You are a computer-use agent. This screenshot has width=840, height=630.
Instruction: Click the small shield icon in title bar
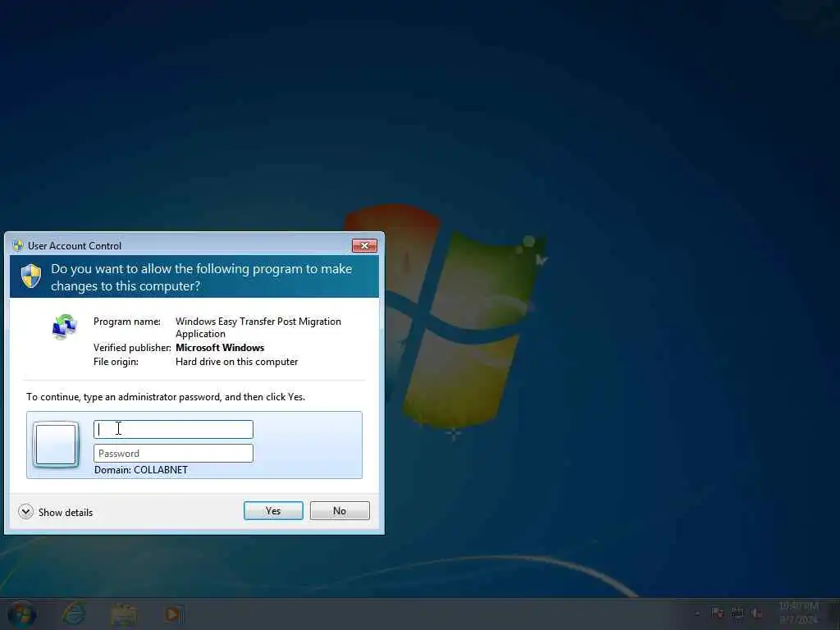18,245
